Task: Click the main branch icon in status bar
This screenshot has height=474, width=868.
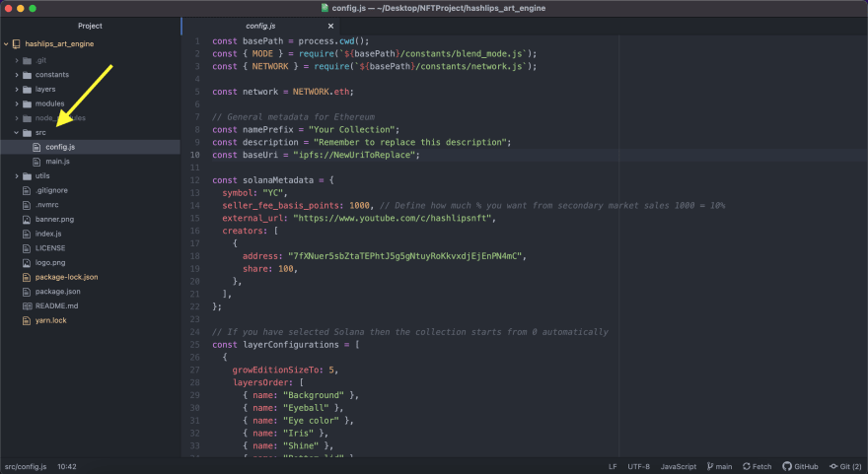Action: (709, 466)
